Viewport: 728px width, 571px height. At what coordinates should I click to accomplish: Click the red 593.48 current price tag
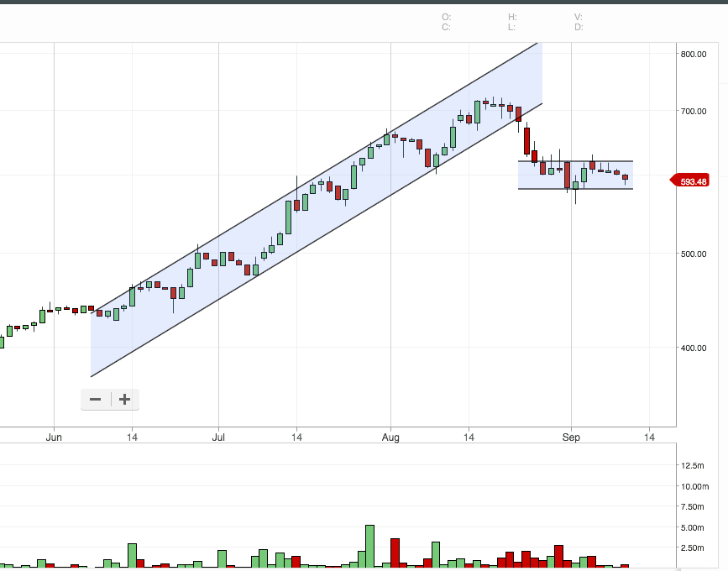pyautogui.click(x=690, y=181)
